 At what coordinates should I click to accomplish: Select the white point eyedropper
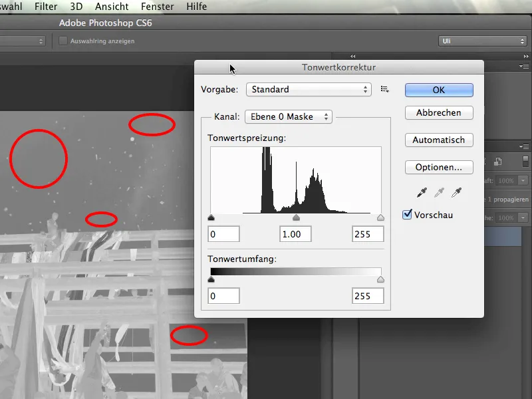[x=456, y=193]
